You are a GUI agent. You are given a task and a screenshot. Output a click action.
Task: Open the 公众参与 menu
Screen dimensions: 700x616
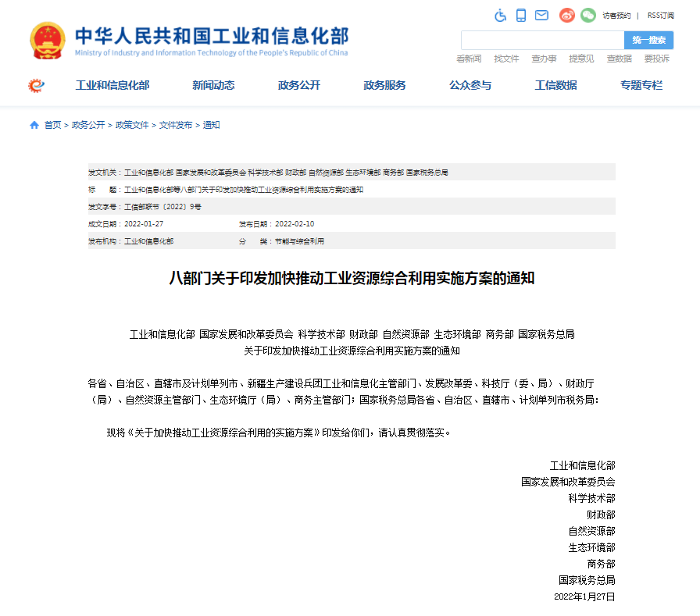473,86
